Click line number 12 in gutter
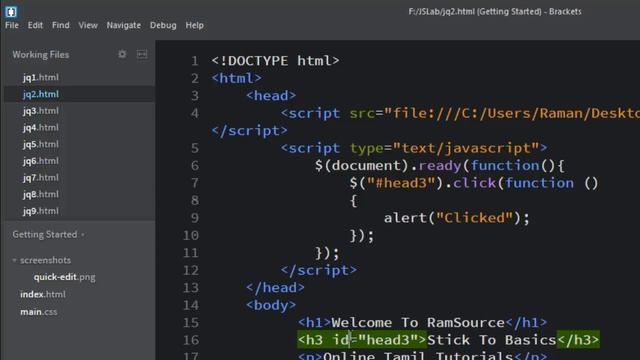 click(x=191, y=271)
